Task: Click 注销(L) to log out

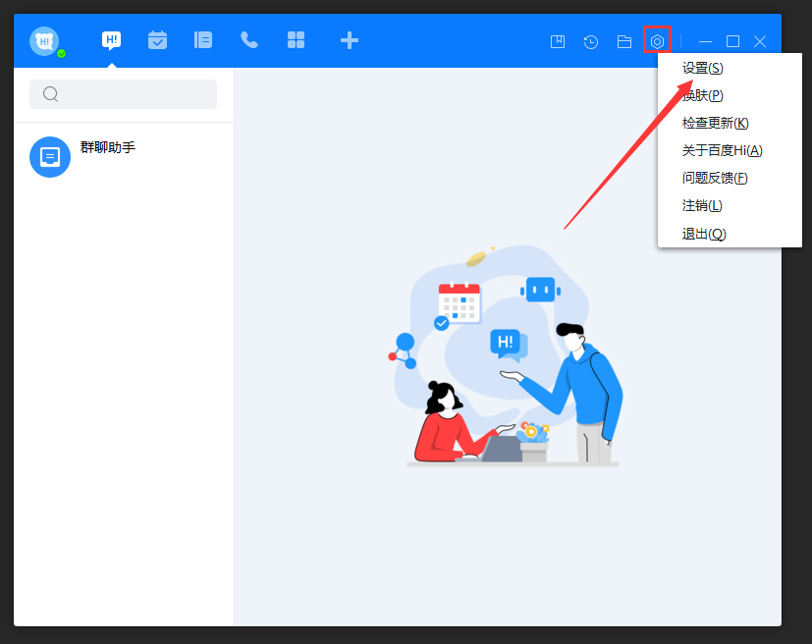Action: click(x=702, y=205)
